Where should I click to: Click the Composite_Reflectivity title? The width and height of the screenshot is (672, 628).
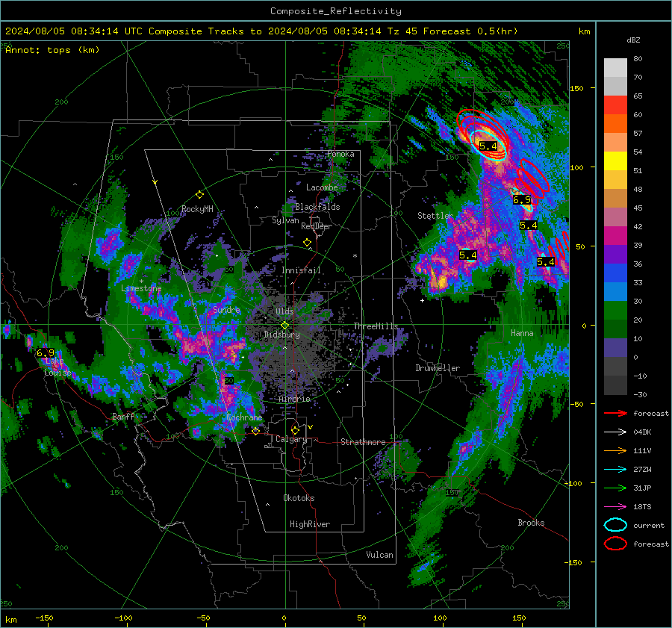[x=335, y=11]
